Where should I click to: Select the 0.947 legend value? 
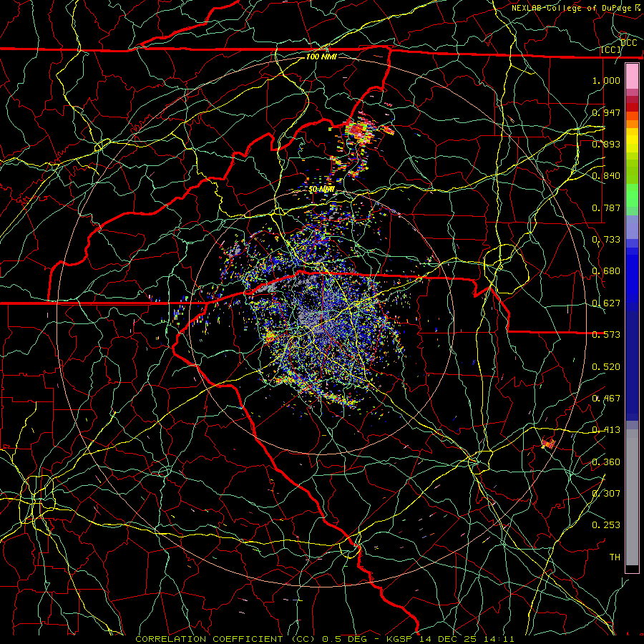coord(606,112)
